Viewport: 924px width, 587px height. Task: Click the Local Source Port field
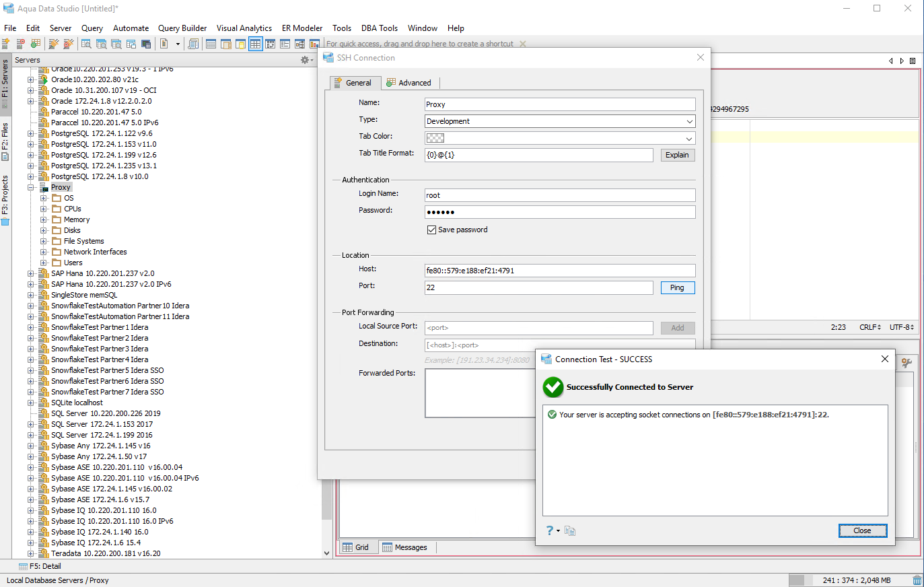point(539,328)
